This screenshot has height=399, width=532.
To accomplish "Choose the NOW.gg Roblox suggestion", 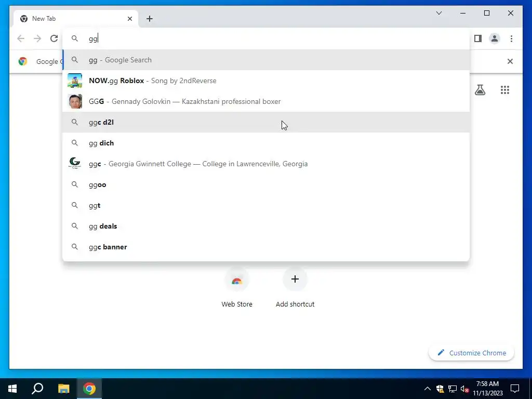I will pos(266,81).
